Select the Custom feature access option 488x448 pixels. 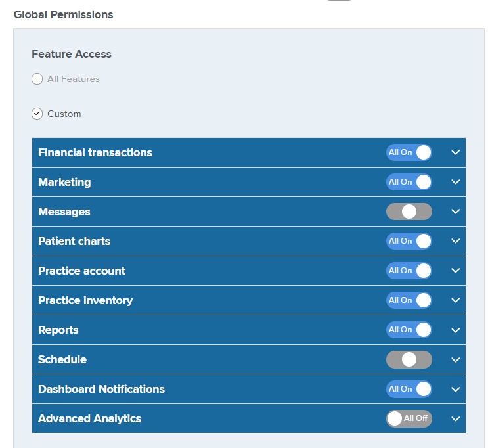click(37, 114)
